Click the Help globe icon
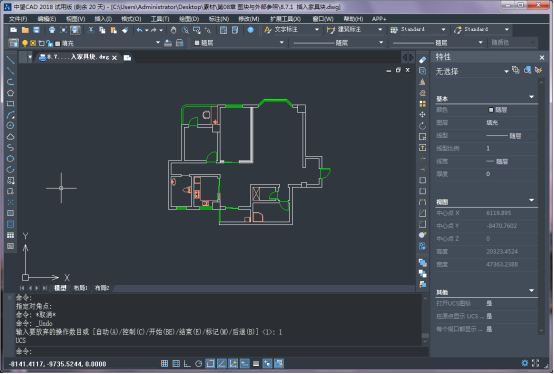 coord(251,30)
